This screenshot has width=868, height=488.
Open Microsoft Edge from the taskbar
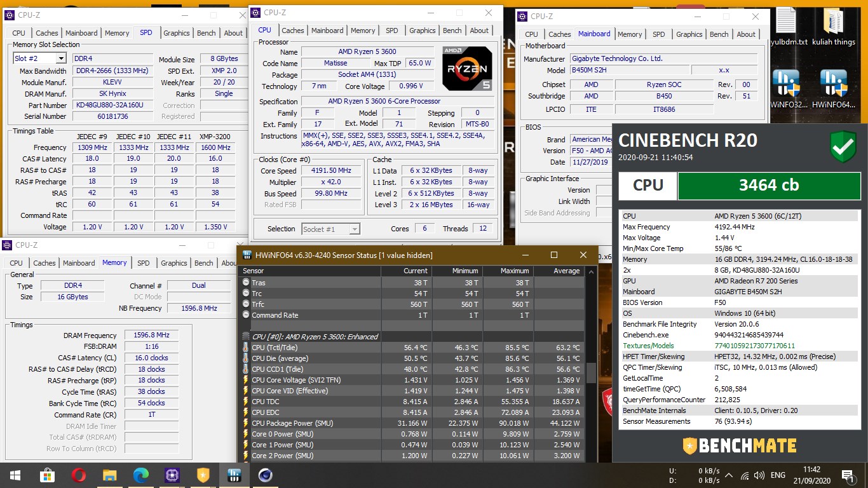pos(140,475)
